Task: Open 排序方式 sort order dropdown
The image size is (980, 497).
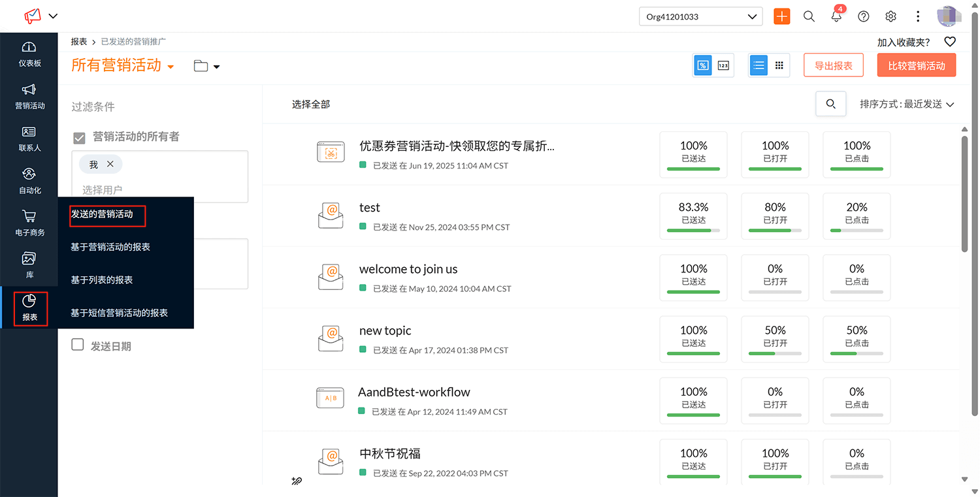Action: pos(907,104)
